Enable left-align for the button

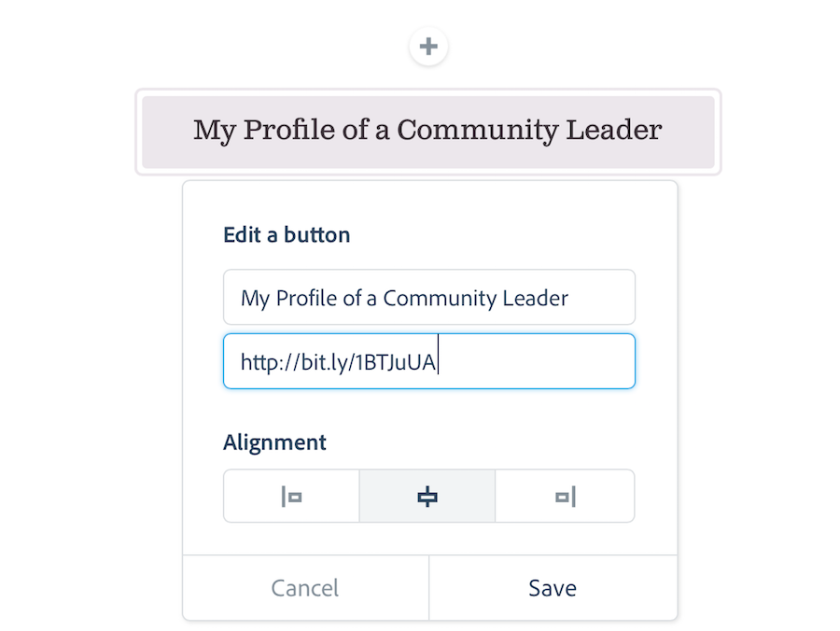click(x=290, y=496)
